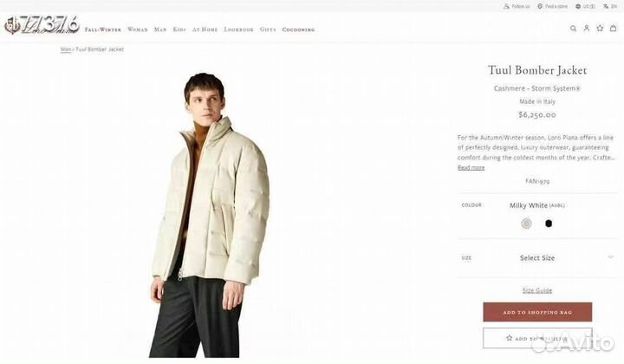Open the account profile icon
This screenshot has width=624, height=364.
click(586, 29)
